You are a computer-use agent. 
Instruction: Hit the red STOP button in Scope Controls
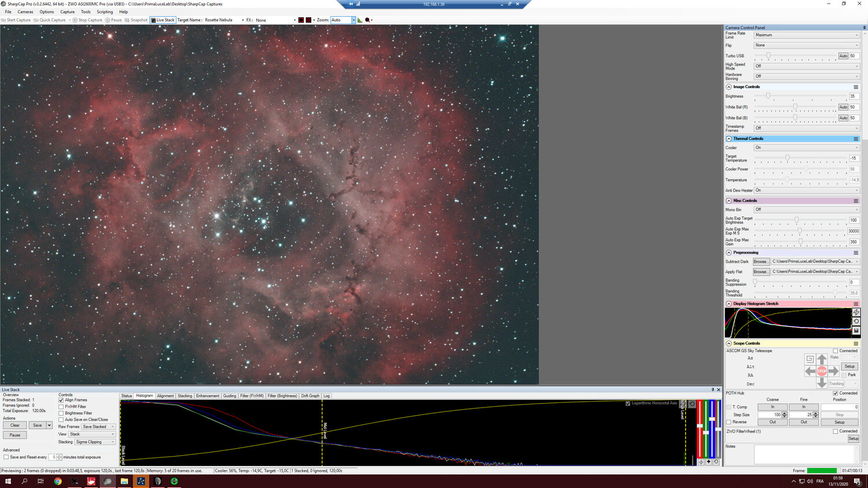(x=822, y=371)
